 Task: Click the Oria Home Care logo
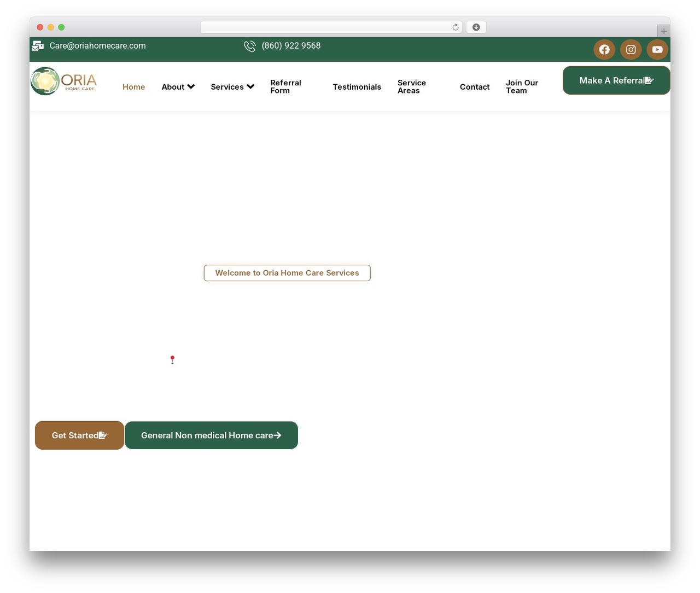click(x=64, y=81)
